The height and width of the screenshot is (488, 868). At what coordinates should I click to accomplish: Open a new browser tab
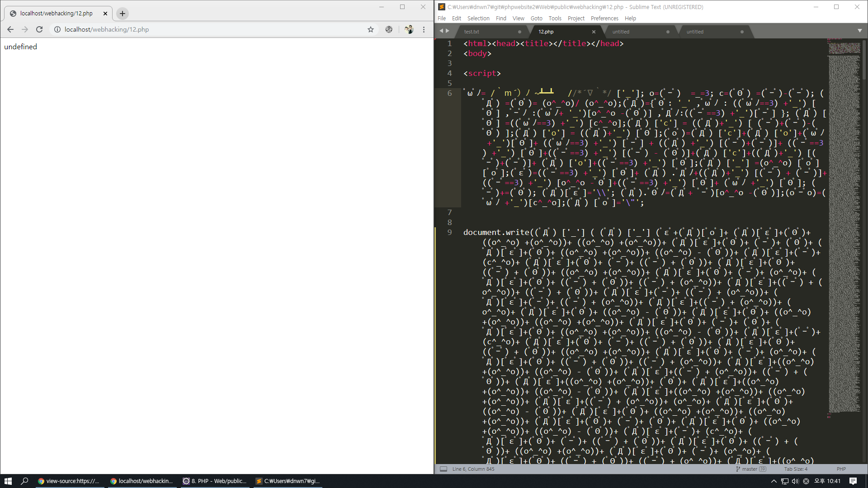(123, 14)
